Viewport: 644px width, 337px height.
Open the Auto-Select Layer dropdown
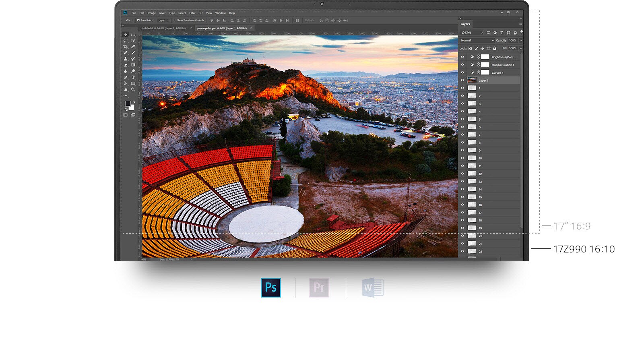click(x=163, y=20)
